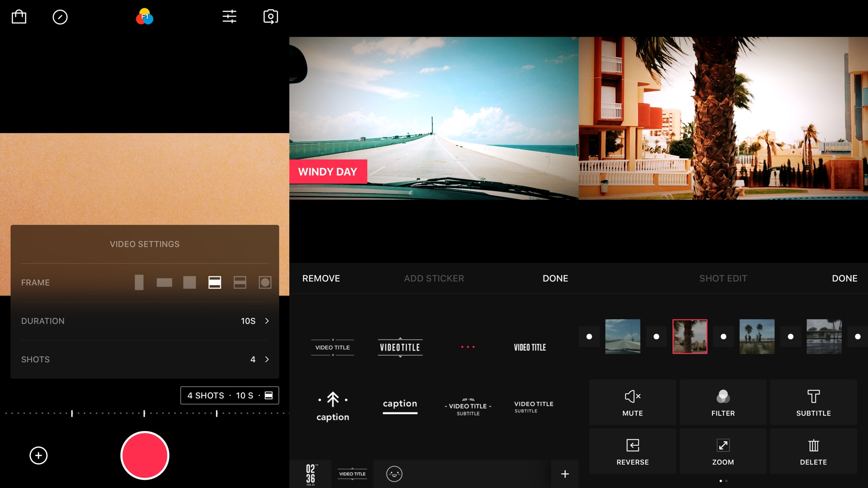Reverse the selected shot
Image resolution: width=868 pixels, height=488 pixels.
(632, 451)
